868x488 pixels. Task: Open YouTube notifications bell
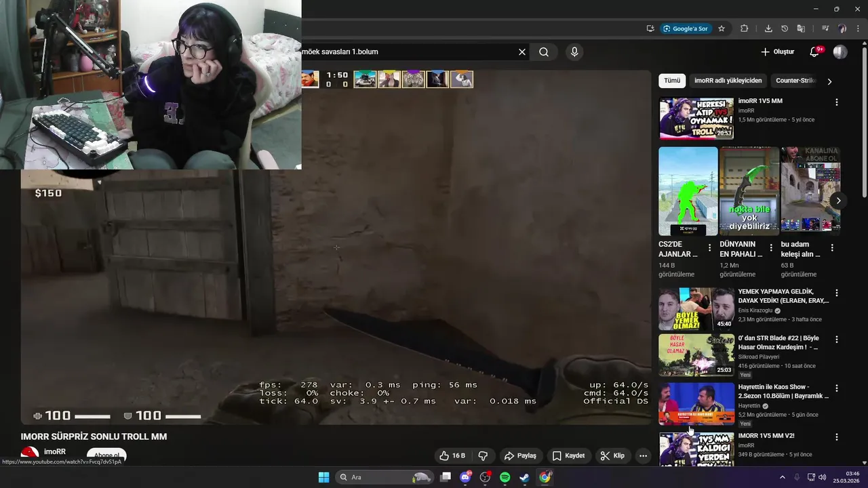click(815, 52)
